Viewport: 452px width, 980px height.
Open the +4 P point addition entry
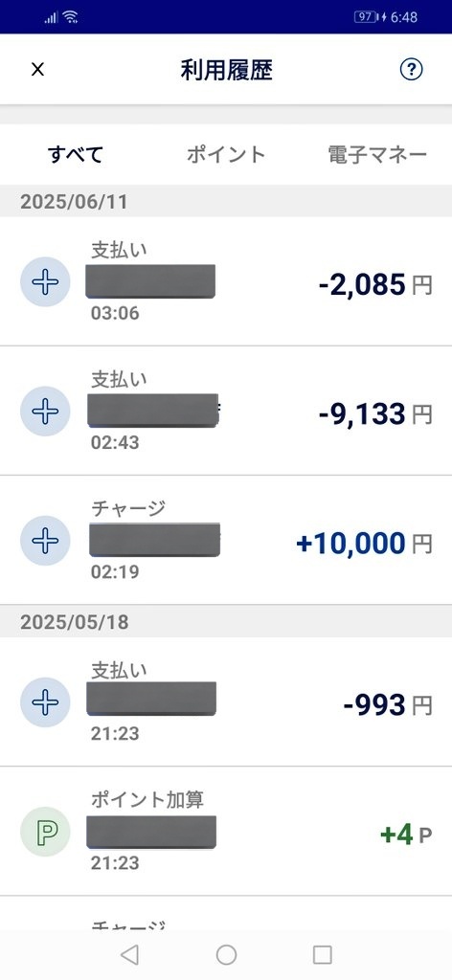pyautogui.click(x=226, y=832)
